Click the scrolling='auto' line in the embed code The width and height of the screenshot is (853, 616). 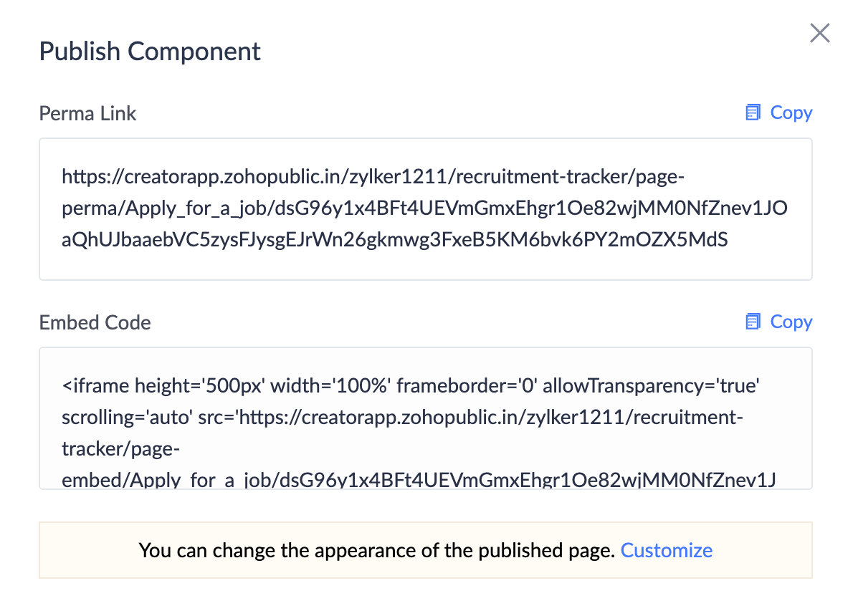pos(401,418)
